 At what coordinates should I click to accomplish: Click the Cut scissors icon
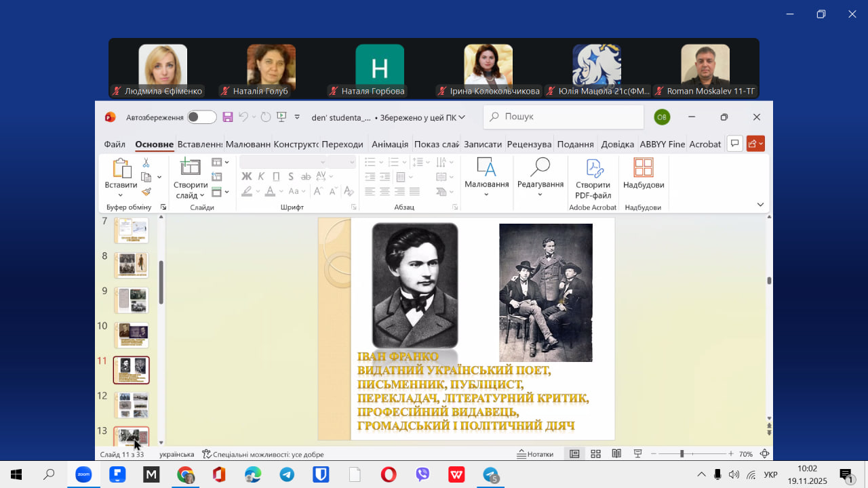146,163
